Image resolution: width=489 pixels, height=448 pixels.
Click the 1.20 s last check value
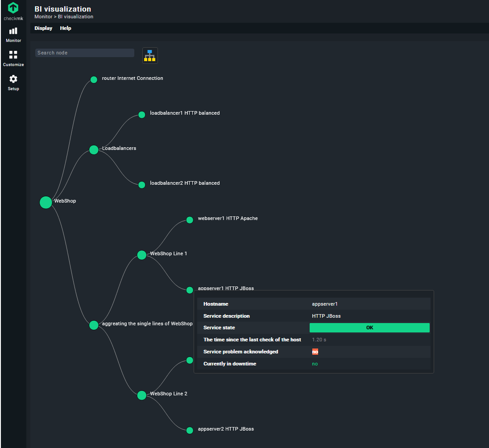pyautogui.click(x=319, y=340)
